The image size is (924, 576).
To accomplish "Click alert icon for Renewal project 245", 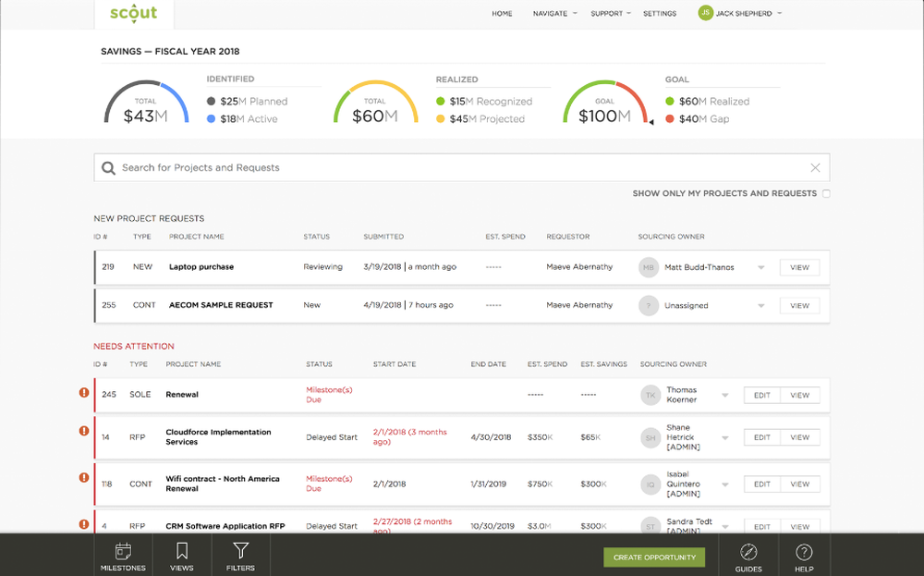I will pyautogui.click(x=84, y=393).
